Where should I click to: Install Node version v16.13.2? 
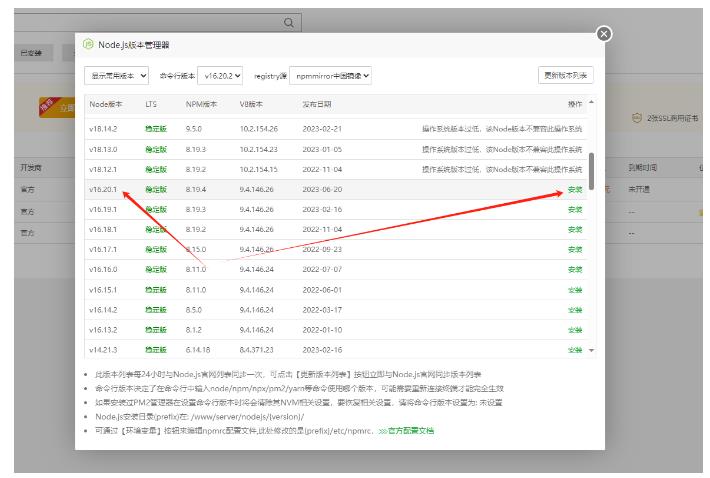coord(575,330)
